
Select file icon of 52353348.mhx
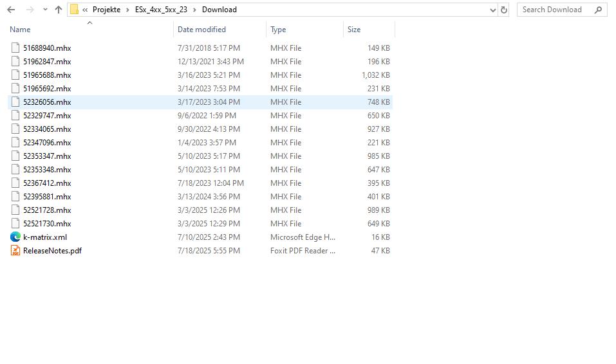15,170
